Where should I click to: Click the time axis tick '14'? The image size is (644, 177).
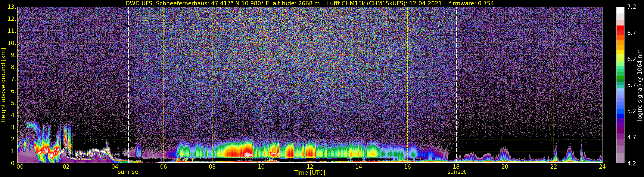(358, 167)
